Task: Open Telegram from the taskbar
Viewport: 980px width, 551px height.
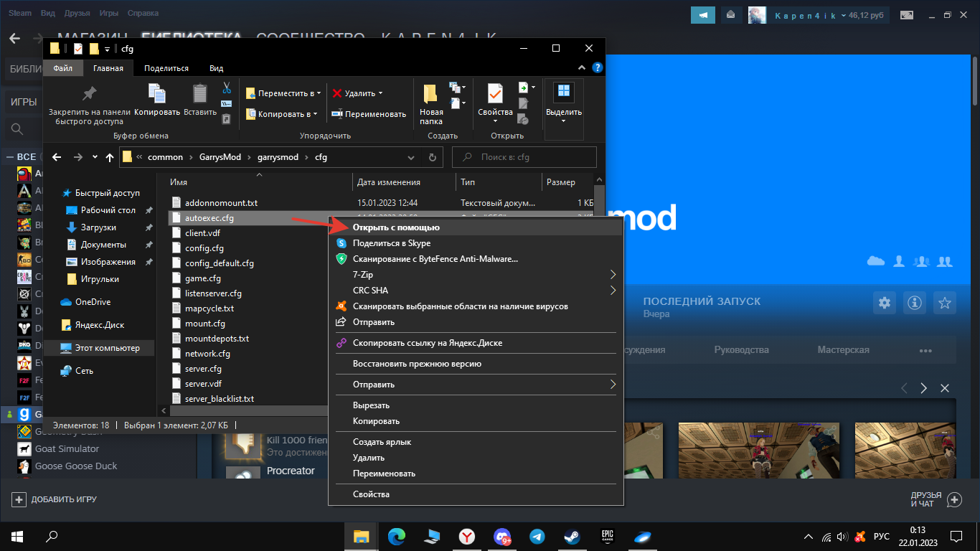Action: [x=537, y=536]
